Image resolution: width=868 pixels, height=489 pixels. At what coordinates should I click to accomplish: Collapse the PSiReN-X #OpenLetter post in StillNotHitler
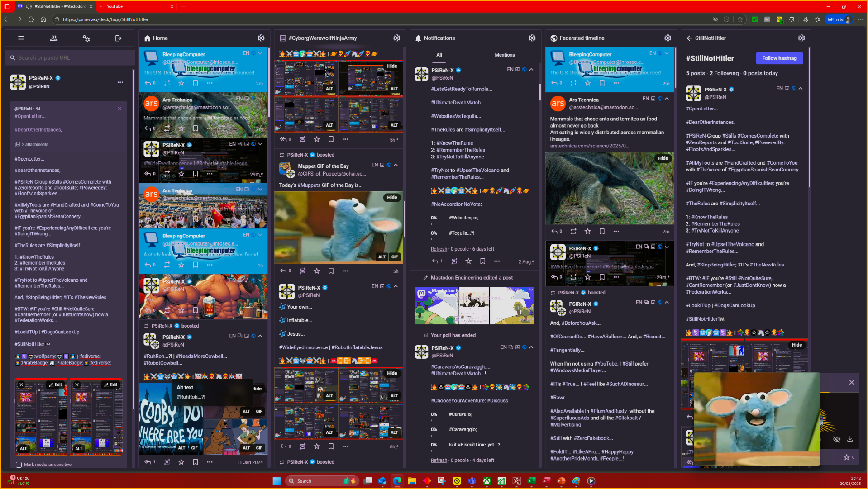coord(801,89)
